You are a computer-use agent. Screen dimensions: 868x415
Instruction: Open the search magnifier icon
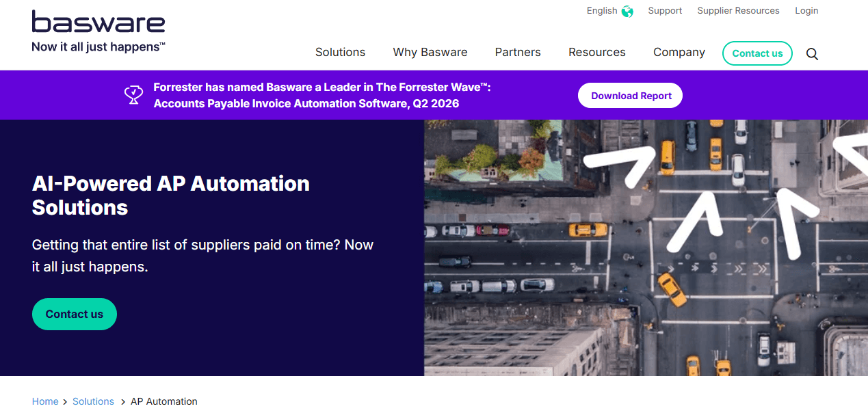click(812, 54)
